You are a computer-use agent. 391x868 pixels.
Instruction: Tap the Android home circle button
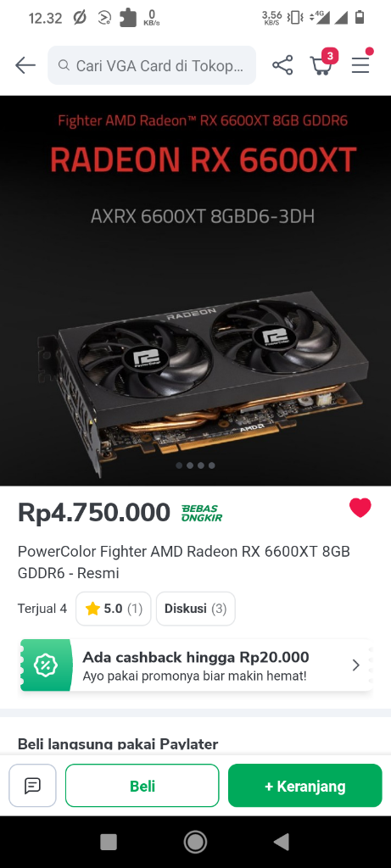pyautogui.click(x=195, y=842)
